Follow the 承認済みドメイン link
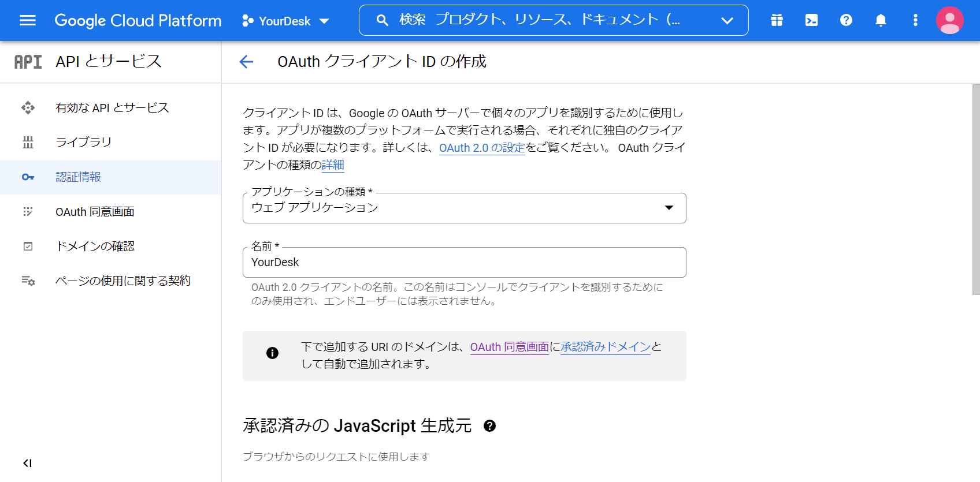The image size is (980, 482). [606, 347]
